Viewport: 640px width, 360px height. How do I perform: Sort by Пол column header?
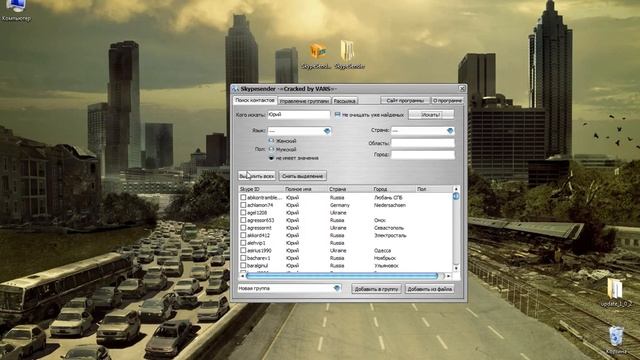pos(433,189)
